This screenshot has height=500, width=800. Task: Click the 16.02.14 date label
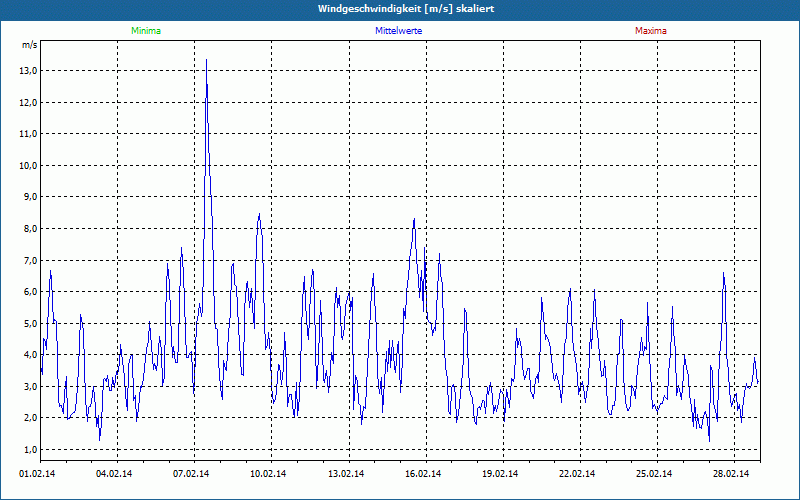[423, 474]
